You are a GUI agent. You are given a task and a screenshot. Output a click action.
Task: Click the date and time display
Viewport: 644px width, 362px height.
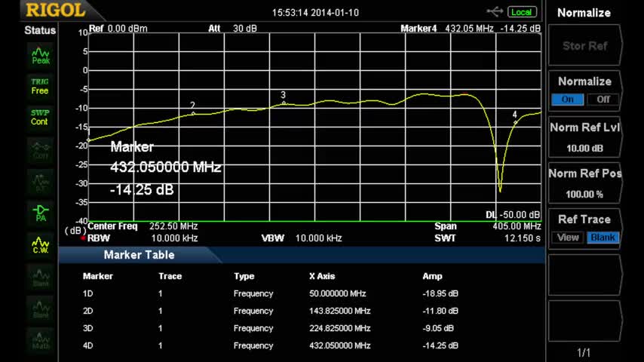point(315,13)
